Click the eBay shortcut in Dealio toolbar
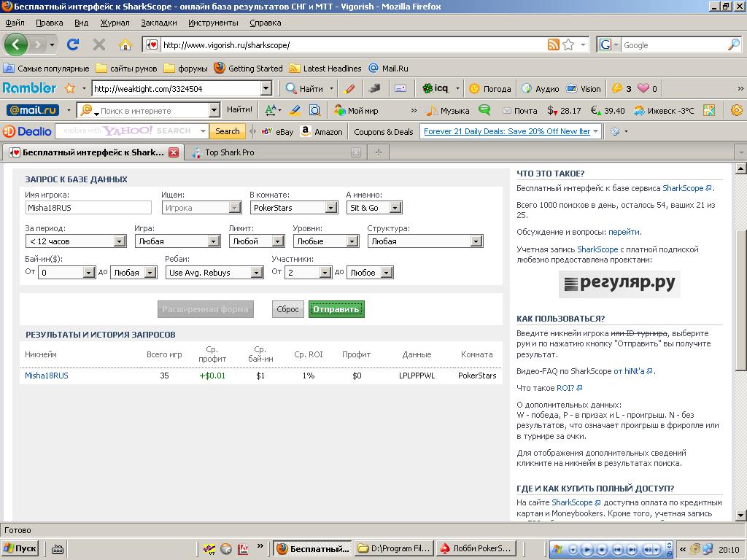 tap(277, 132)
